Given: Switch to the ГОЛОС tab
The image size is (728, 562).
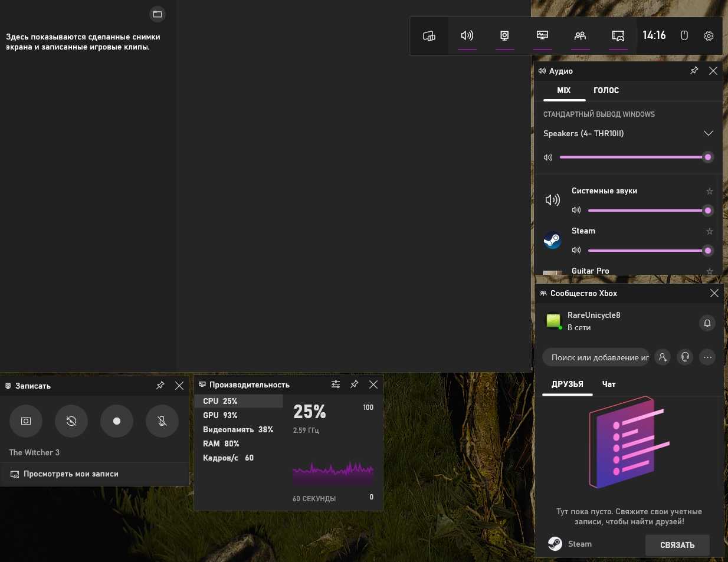Looking at the screenshot, I should (606, 90).
